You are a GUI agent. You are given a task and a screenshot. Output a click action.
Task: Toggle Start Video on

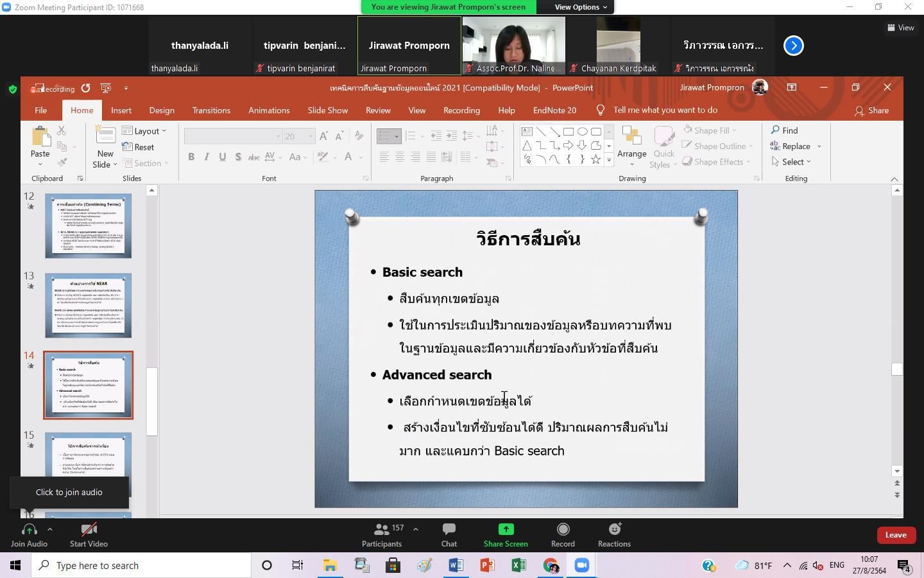(x=89, y=534)
